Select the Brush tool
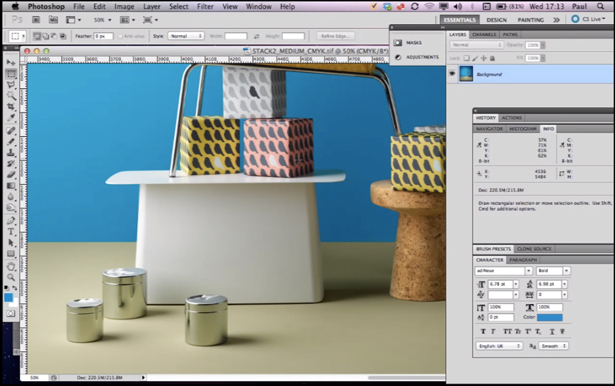Viewport: 615px width, 386px height. click(11, 142)
